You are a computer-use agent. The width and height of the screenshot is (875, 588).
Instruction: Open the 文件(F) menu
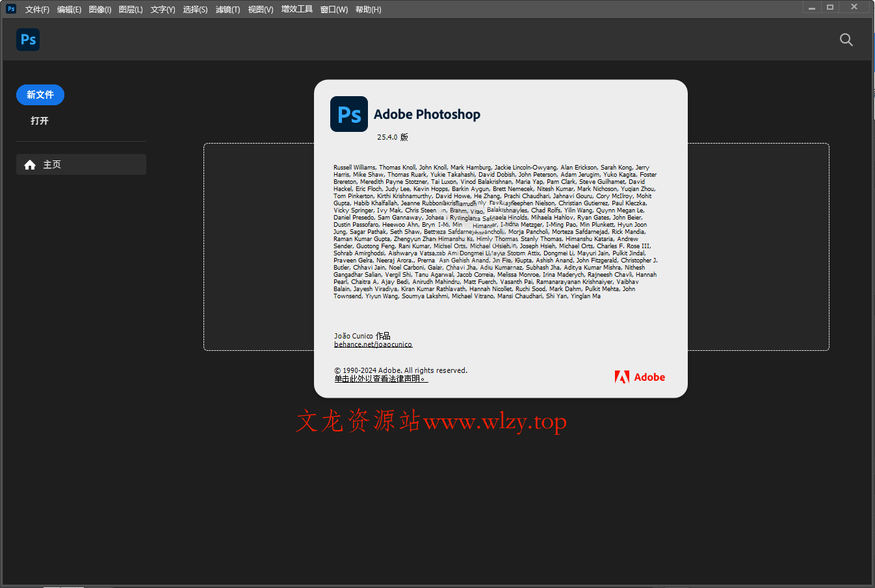36,9
